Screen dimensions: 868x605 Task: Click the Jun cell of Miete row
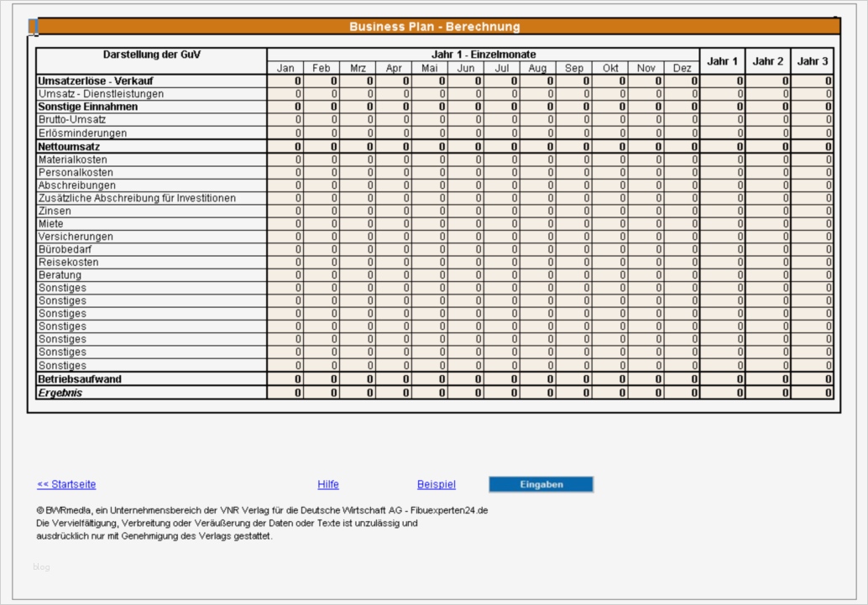[x=466, y=223]
